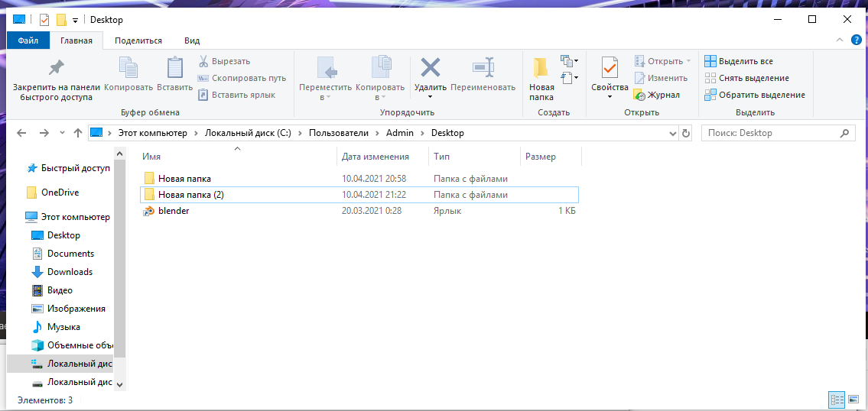Click Пользователи breadcrumb in address bar
This screenshot has height=411, width=868.
tap(338, 134)
